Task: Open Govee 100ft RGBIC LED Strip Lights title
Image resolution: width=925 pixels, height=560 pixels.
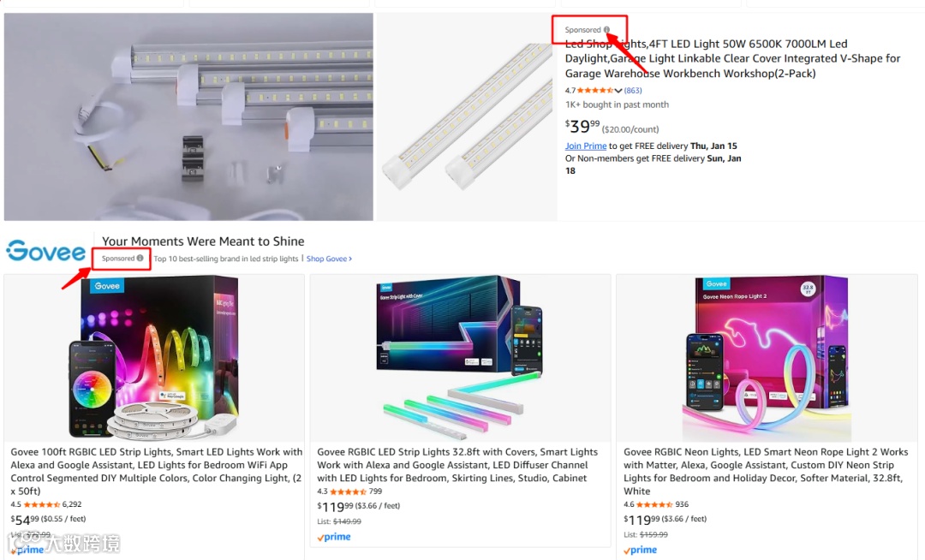Action: pyautogui.click(x=157, y=471)
